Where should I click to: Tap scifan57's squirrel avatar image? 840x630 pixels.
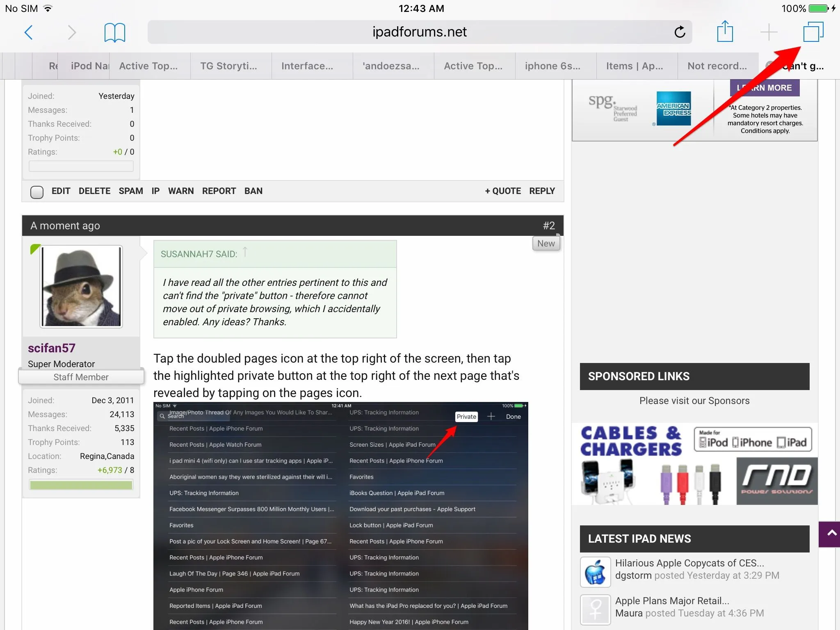click(x=81, y=287)
